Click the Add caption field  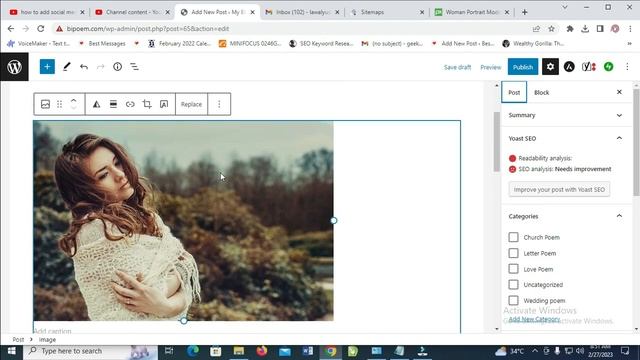[x=52, y=331]
